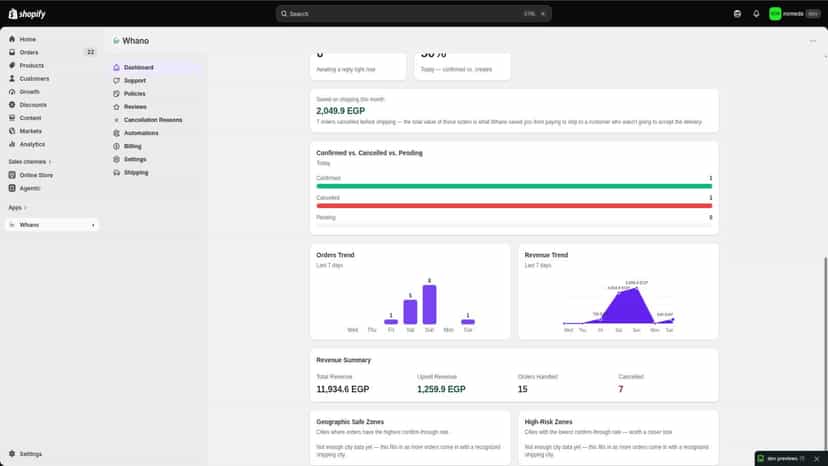Screen dimensions: 828x466
Task: Click the Content icon
Action: [x=12, y=118]
